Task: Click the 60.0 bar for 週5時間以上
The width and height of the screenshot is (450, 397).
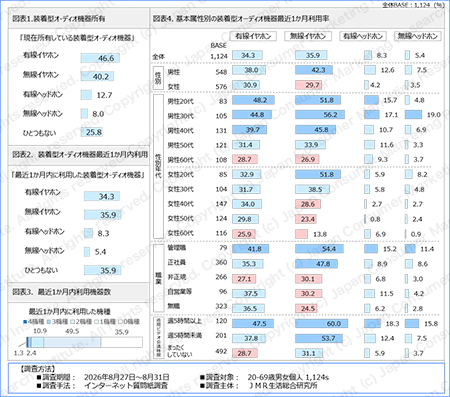Action: click(x=321, y=324)
